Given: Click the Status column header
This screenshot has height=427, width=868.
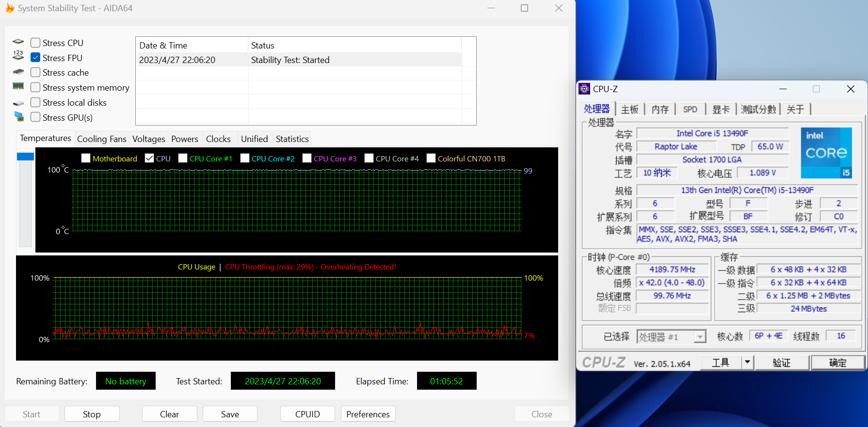Looking at the screenshot, I should click(355, 45).
